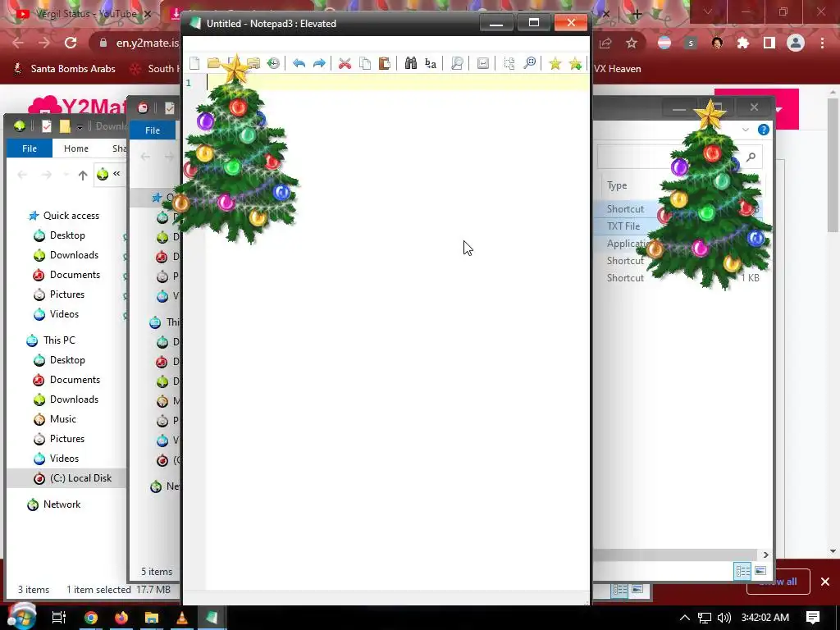
Task: Open Find with Notepad3's binoculars icon
Action: pyautogui.click(x=410, y=64)
